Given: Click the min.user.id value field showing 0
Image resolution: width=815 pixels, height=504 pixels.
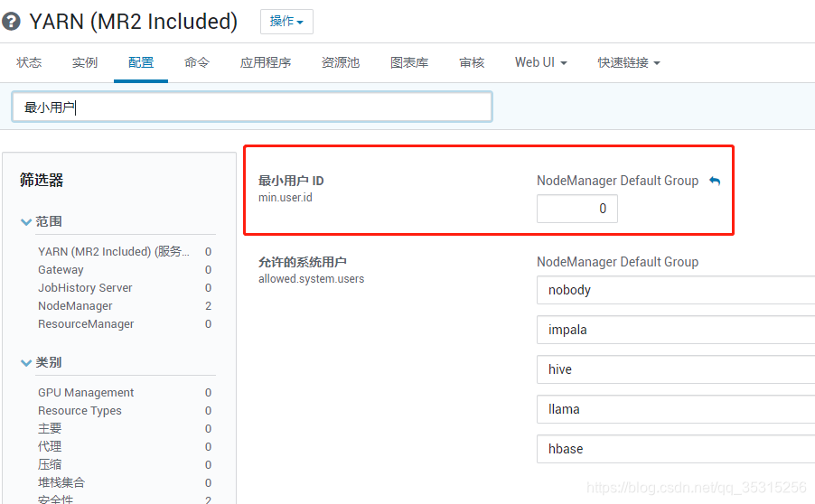Looking at the screenshot, I should 577,209.
